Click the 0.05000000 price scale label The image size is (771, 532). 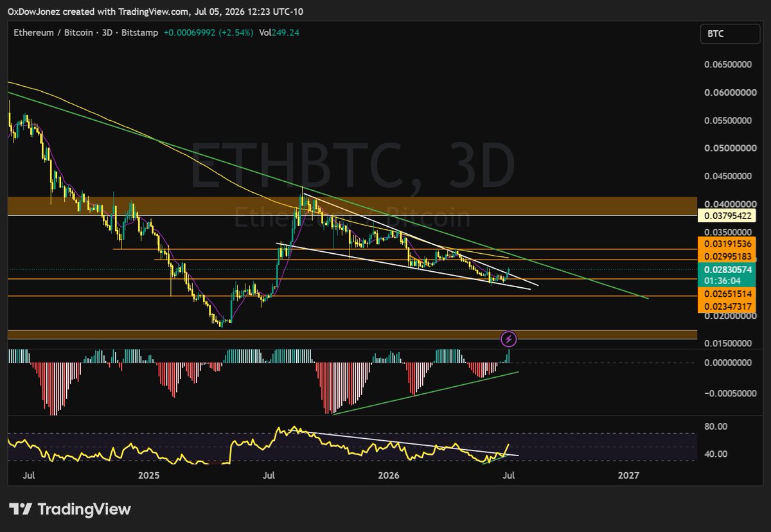coord(728,148)
